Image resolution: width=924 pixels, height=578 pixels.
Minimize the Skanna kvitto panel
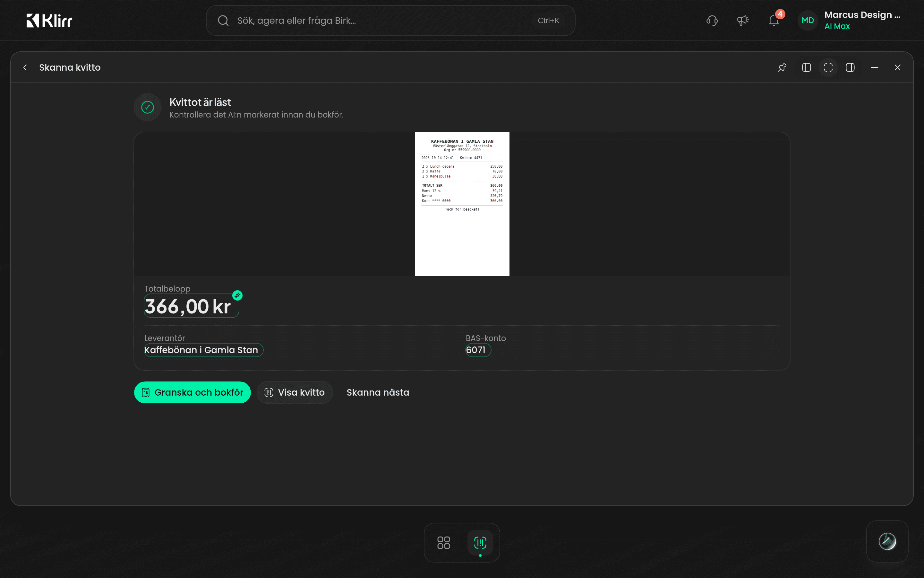pos(874,68)
